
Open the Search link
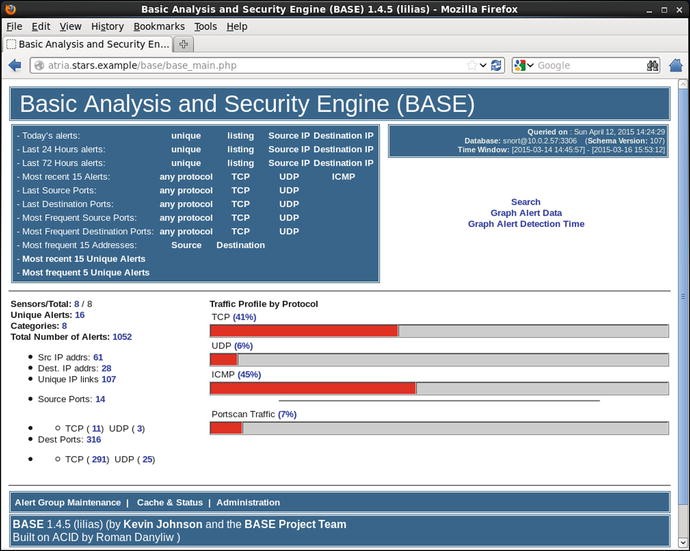tap(525, 202)
